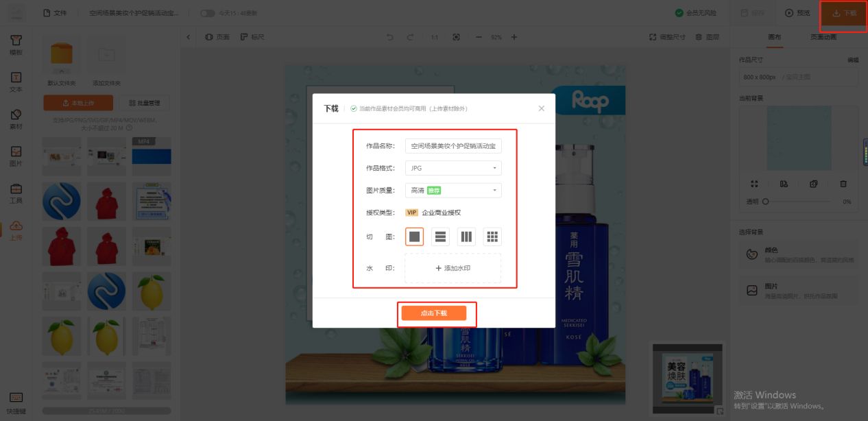Click the orange 点击下载 button
The image size is (868, 421).
[434, 313]
